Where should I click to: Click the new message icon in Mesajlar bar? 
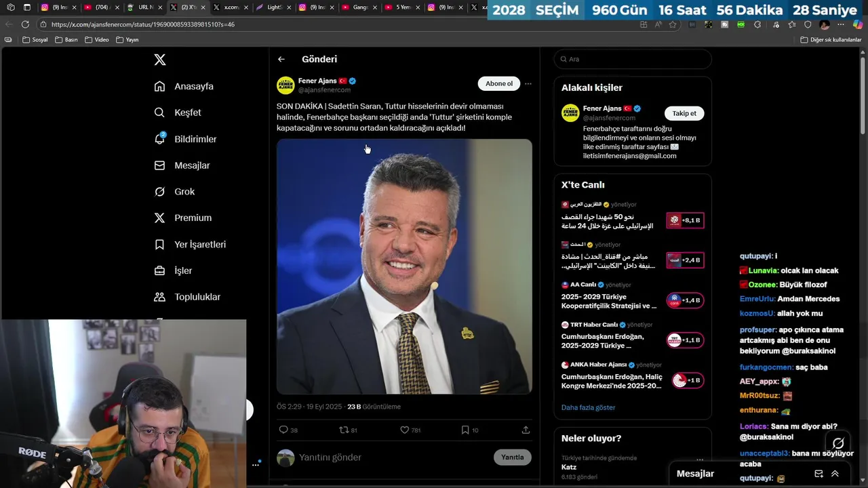pos(818,474)
